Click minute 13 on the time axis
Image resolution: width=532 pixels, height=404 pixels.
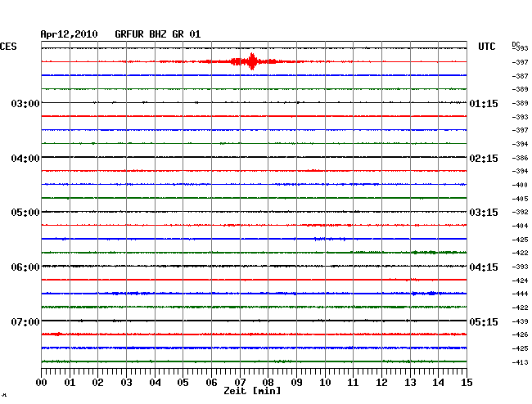click(x=410, y=382)
